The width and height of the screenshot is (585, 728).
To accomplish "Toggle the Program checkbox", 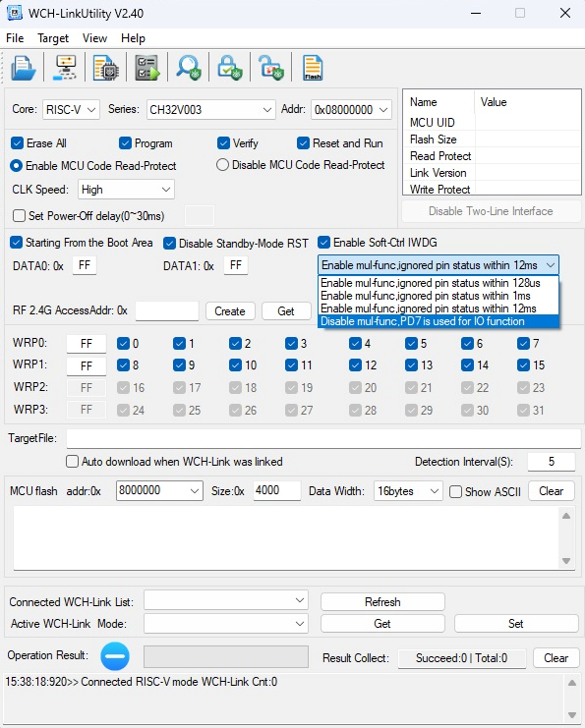I will [x=125, y=143].
